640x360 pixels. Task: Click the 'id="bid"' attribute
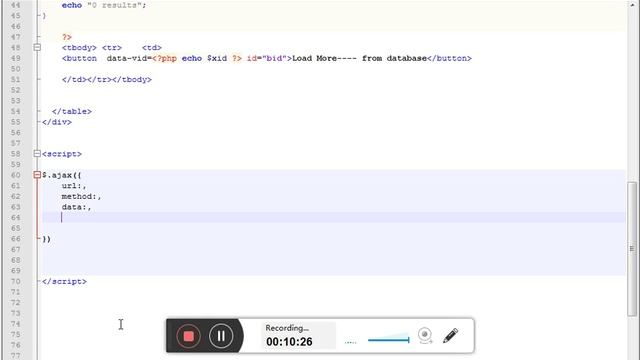pos(267,58)
